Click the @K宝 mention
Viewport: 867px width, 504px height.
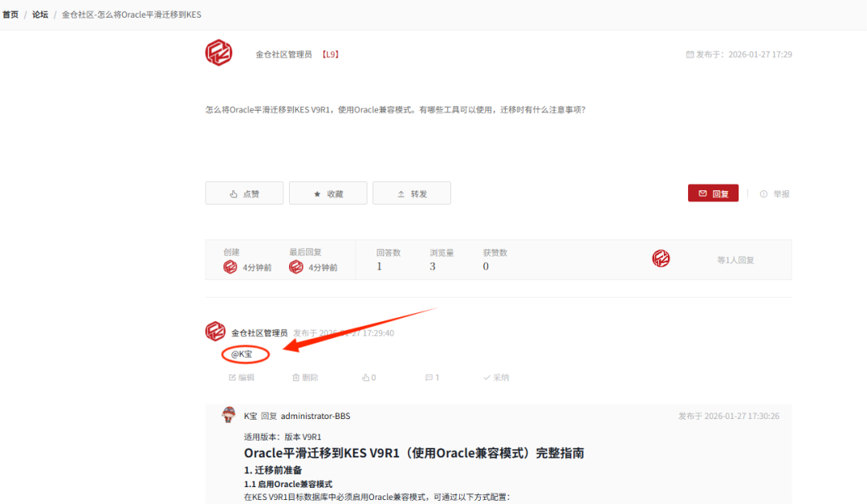242,354
